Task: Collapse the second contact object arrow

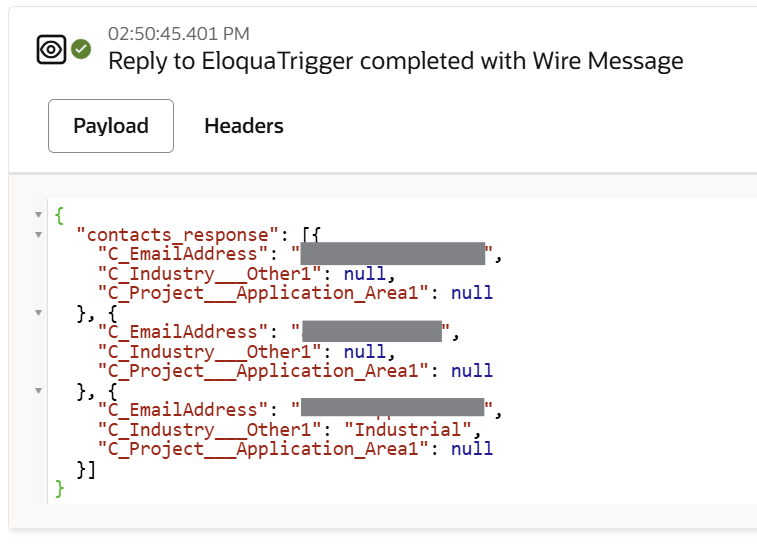Action: tap(39, 313)
